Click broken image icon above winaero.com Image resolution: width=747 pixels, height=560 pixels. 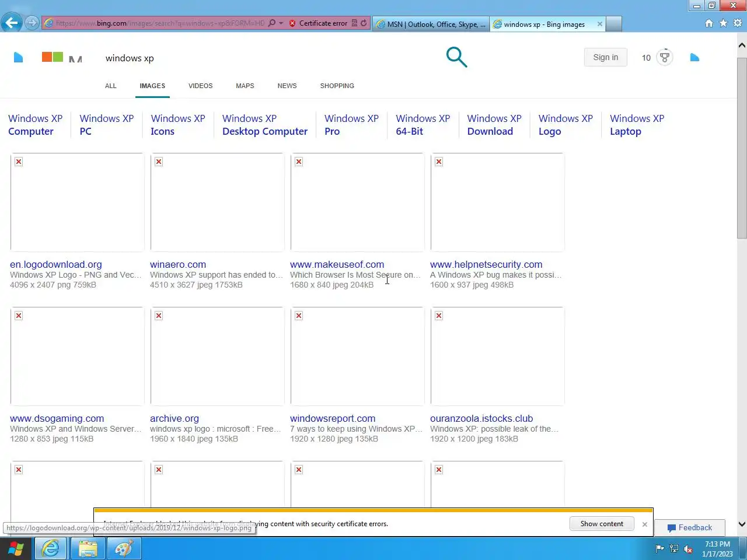click(159, 162)
